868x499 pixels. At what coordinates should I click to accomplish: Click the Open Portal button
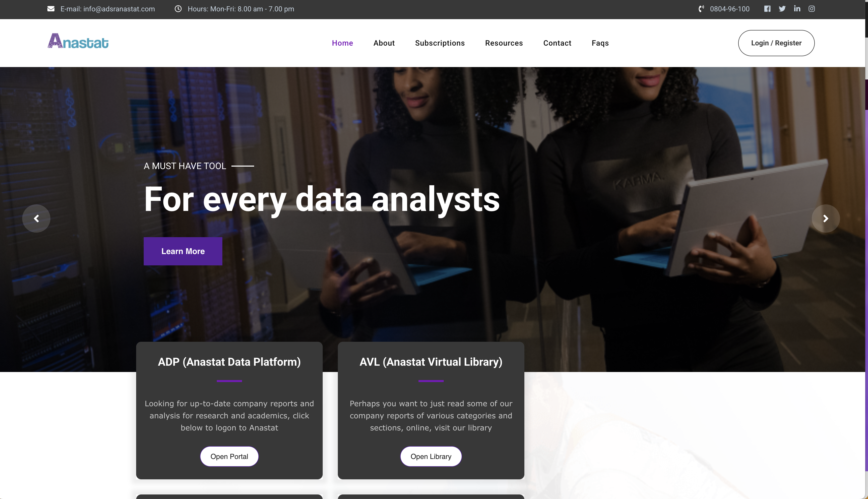[x=229, y=456]
